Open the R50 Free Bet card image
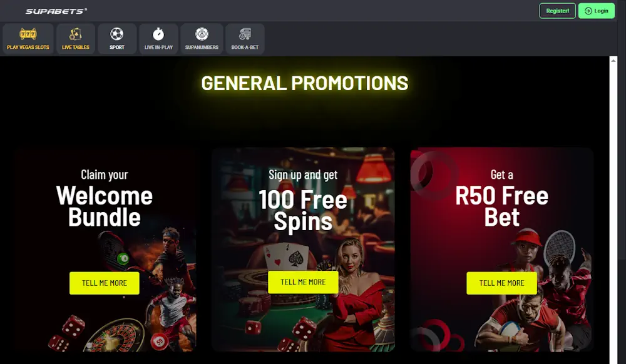Image resolution: width=626 pixels, height=364 pixels. [x=502, y=250]
